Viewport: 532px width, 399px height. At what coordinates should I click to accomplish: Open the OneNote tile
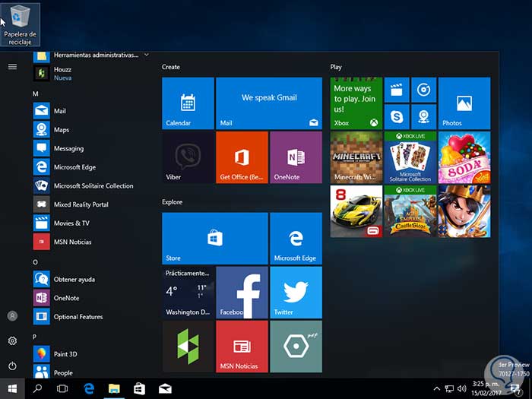coord(296,157)
